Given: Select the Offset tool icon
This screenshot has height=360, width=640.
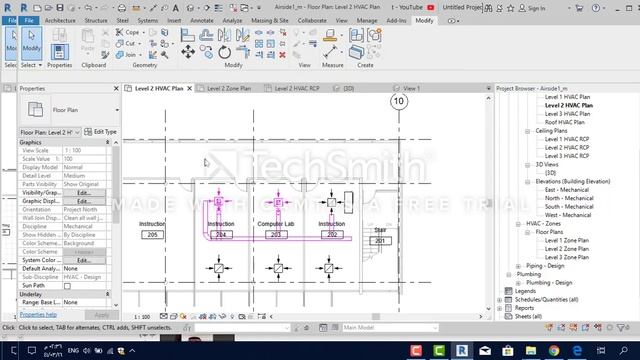Looking at the screenshot, I should 206,35.
